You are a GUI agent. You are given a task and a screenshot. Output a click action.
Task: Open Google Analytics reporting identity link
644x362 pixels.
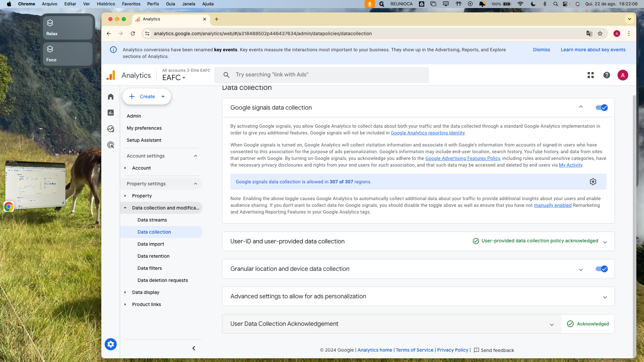pos(428,133)
